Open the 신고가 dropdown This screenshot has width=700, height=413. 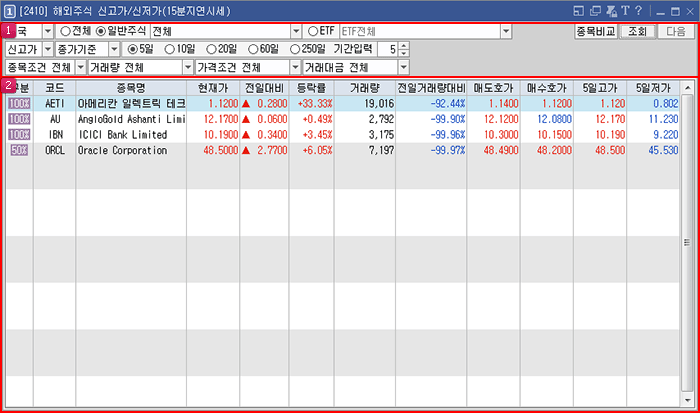[48, 49]
